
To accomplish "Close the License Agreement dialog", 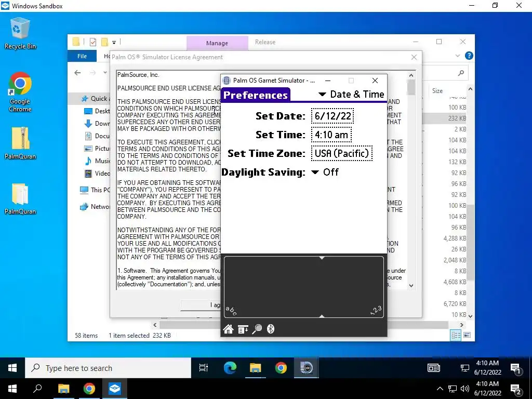I will coord(414,57).
